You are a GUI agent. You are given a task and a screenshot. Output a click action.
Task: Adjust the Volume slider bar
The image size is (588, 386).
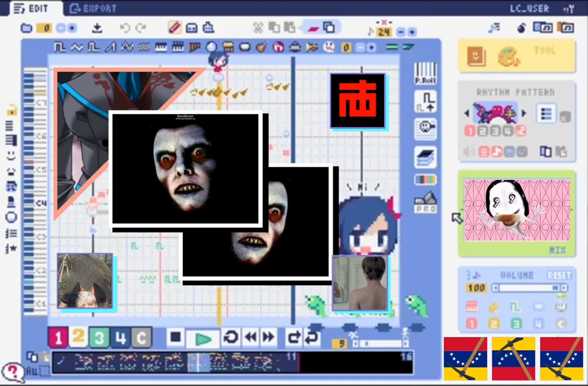pos(530,288)
